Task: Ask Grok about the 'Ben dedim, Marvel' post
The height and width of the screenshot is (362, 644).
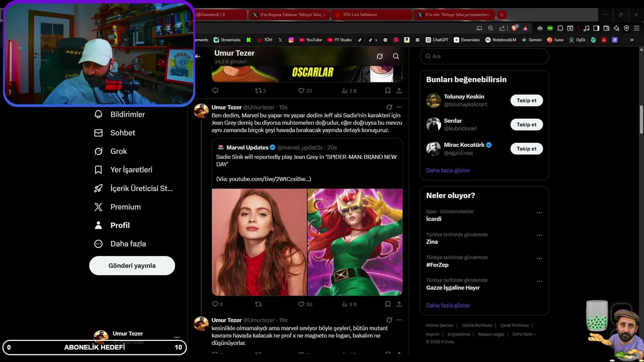Action: click(x=389, y=107)
